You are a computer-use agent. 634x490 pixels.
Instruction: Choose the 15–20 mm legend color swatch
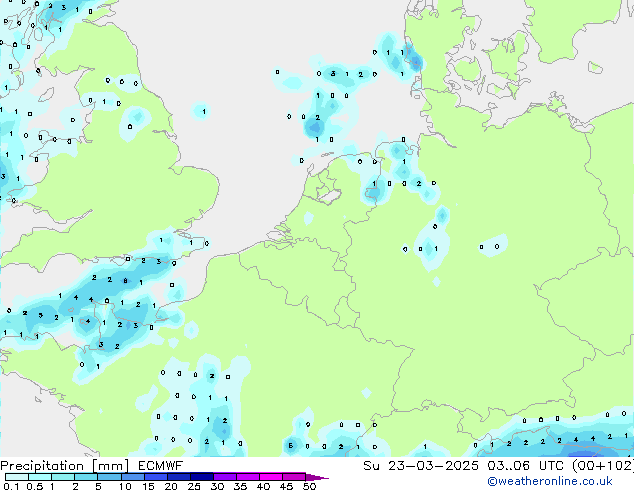tap(155, 477)
